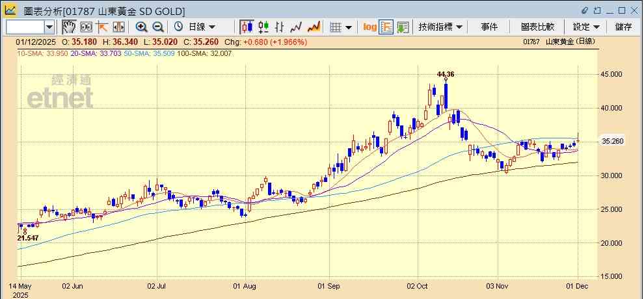Viewport: 644px width, 299px height.
Task: Open the stock code combo box arrow
Action: click(x=49, y=27)
